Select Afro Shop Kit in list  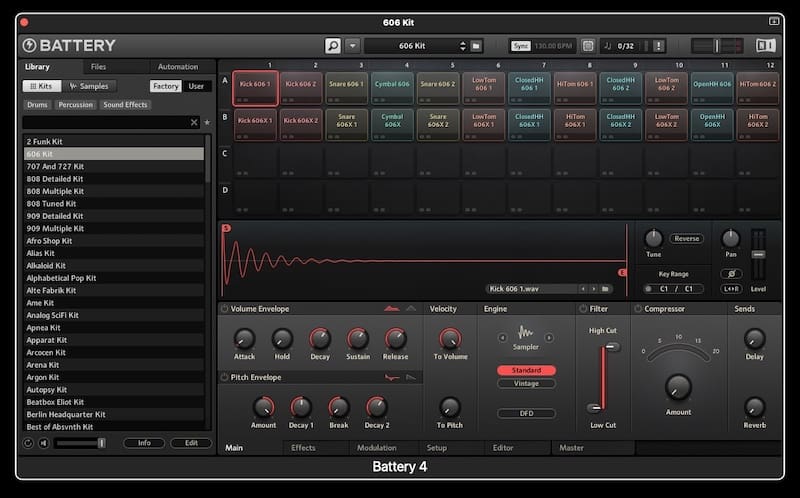(113, 241)
